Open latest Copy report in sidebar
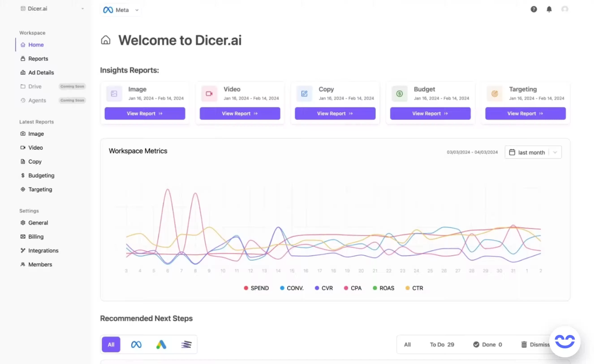 [35, 162]
